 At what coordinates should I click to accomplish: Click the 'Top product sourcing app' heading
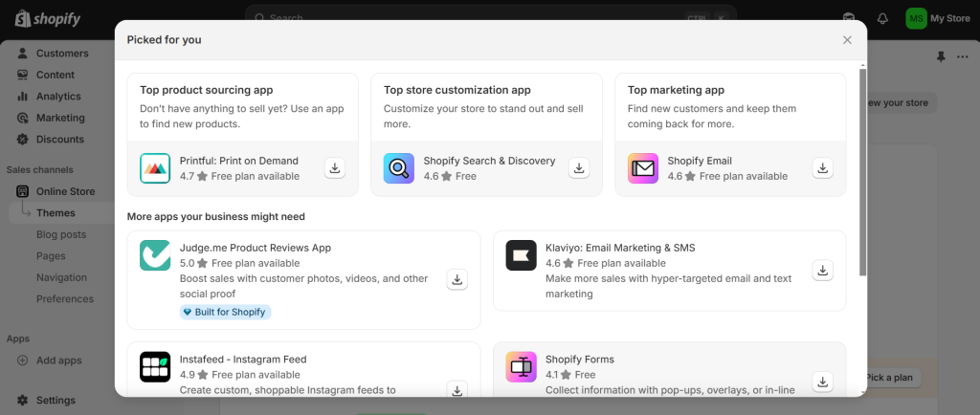[207, 90]
